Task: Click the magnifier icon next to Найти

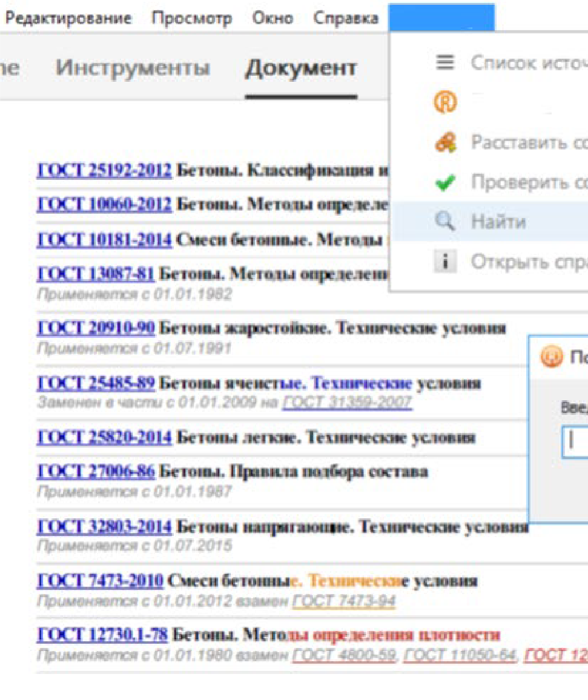Action: point(444,221)
